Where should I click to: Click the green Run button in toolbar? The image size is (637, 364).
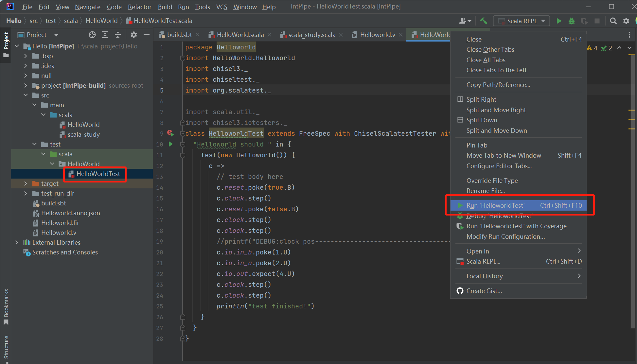[x=559, y=21]
